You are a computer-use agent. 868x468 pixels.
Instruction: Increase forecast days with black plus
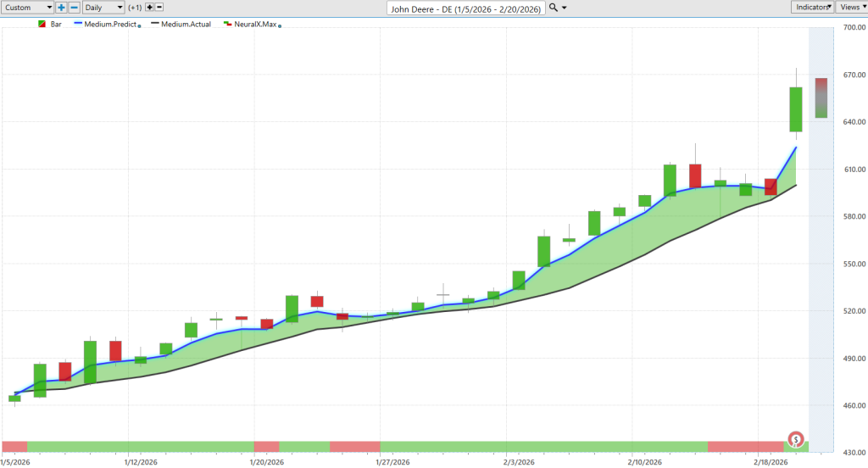coord(149,8)
